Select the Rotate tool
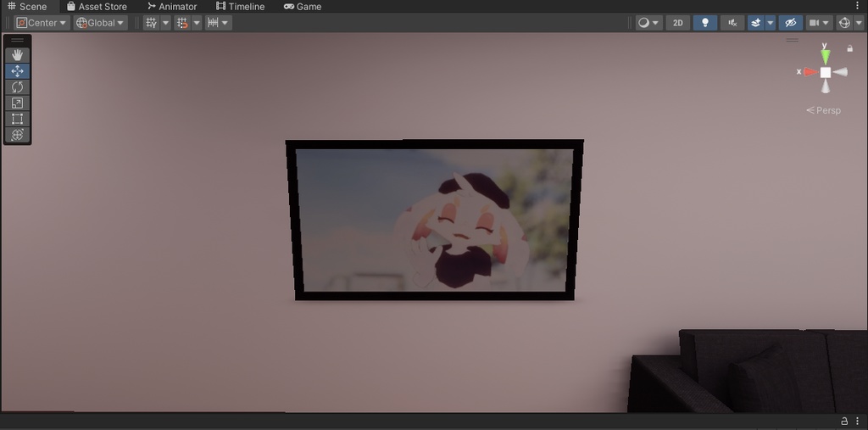868x430 pixels. click(17, 87)
